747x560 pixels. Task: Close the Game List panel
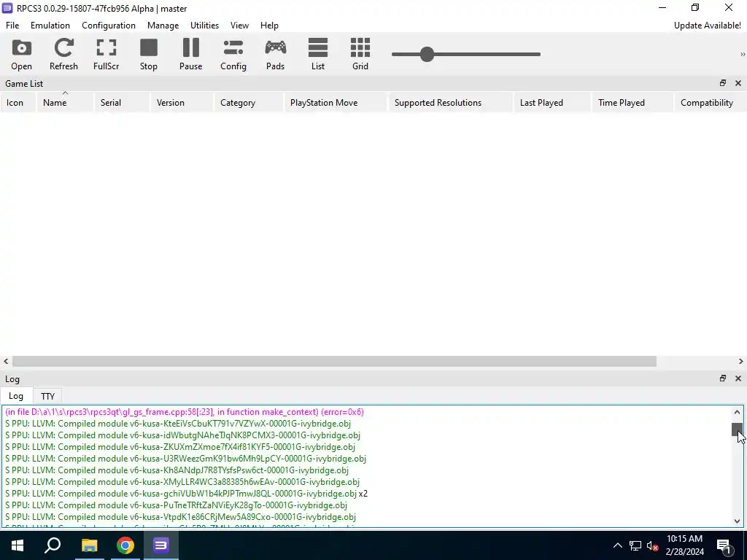(x=738, y=83)
